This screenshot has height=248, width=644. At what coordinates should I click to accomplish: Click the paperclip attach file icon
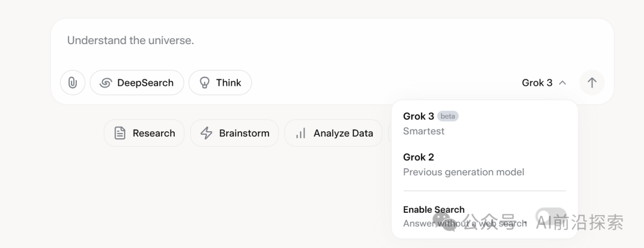click(x=73, y=83)
